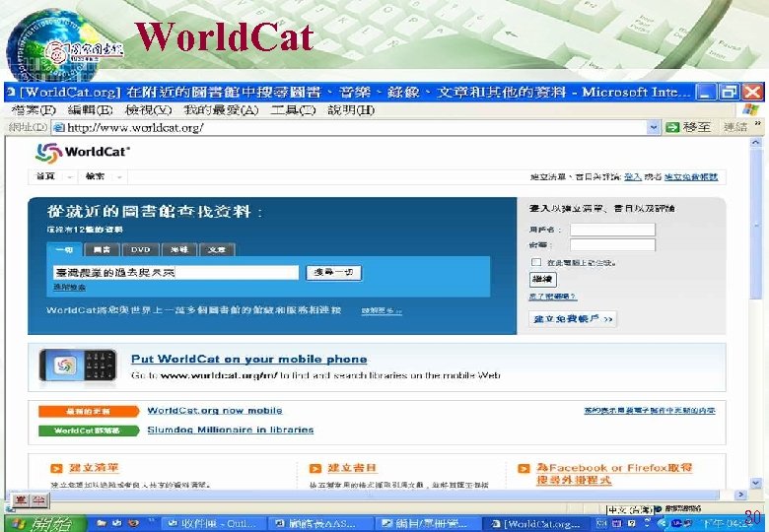Open the 建立清單 heading link
Viewport: 769px width, 532px height.
(x=94, y=468)
